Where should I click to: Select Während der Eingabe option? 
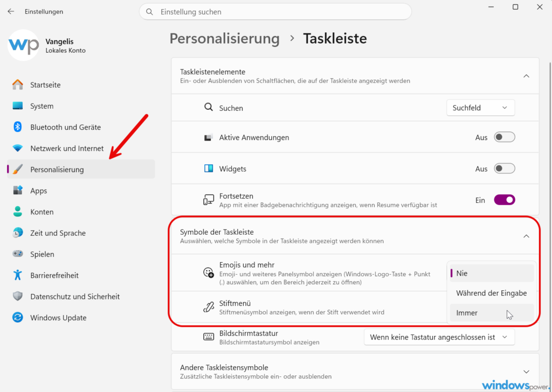pyautogui.click(x=492, y=293)
